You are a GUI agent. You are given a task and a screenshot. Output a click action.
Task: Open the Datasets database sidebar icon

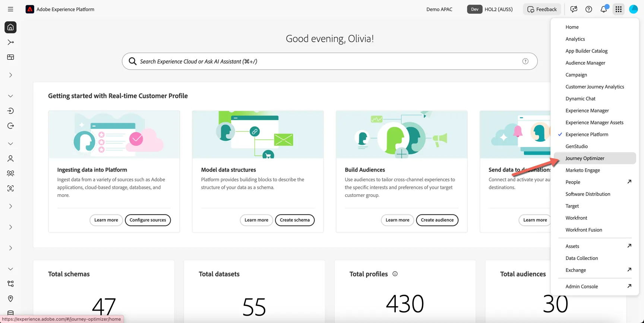tap(10, 313)
